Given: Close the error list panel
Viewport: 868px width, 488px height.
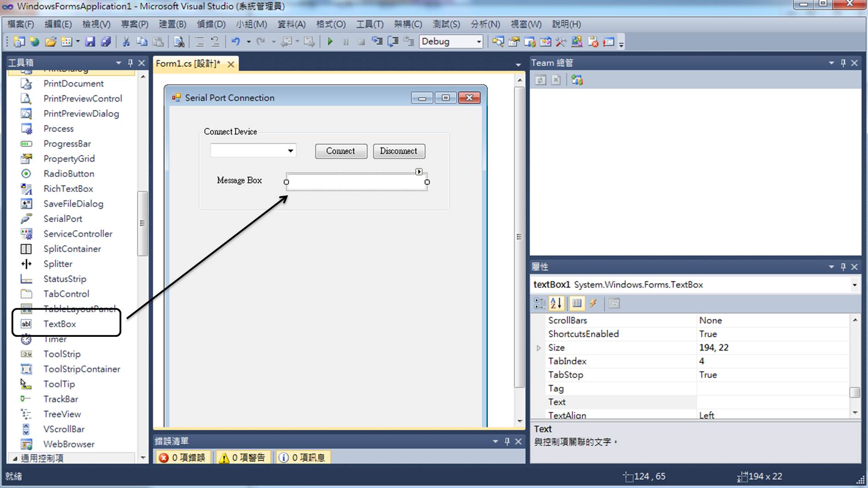Looking at the screenshot, I should 518,441.
